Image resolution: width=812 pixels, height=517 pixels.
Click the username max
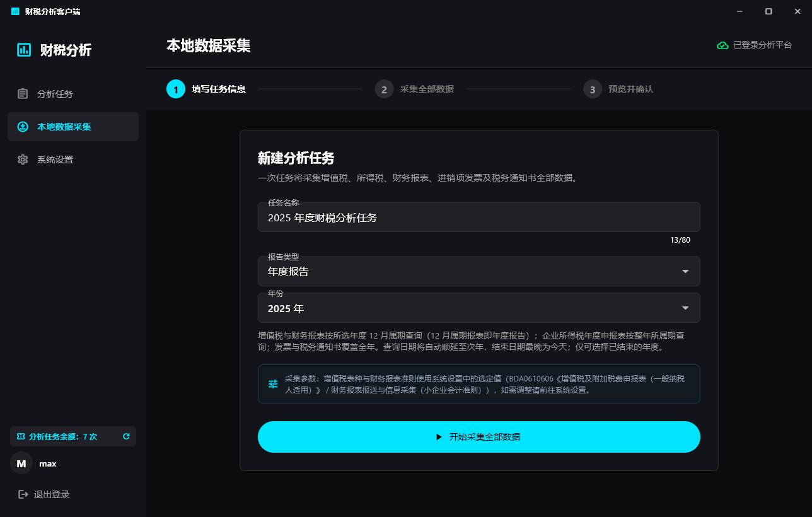pos(48,463)
